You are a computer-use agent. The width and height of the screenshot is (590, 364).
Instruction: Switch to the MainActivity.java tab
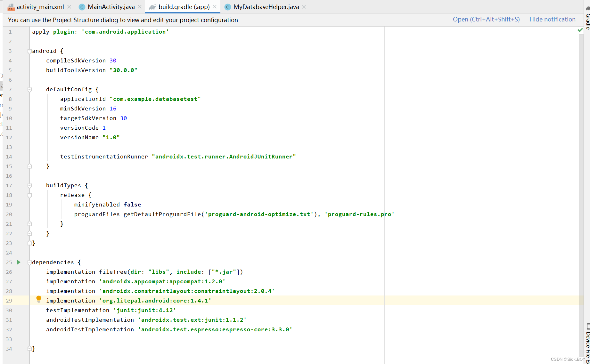click(x=111, y=7)
